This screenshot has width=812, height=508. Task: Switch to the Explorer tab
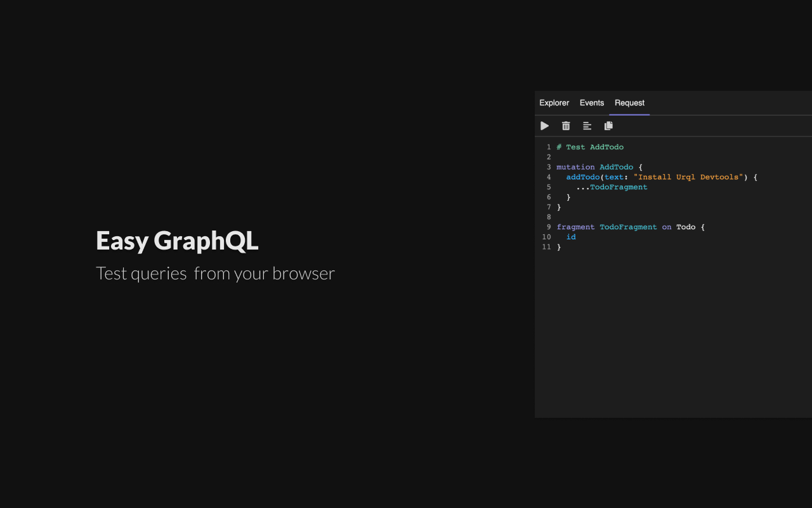tap(554, 103)
